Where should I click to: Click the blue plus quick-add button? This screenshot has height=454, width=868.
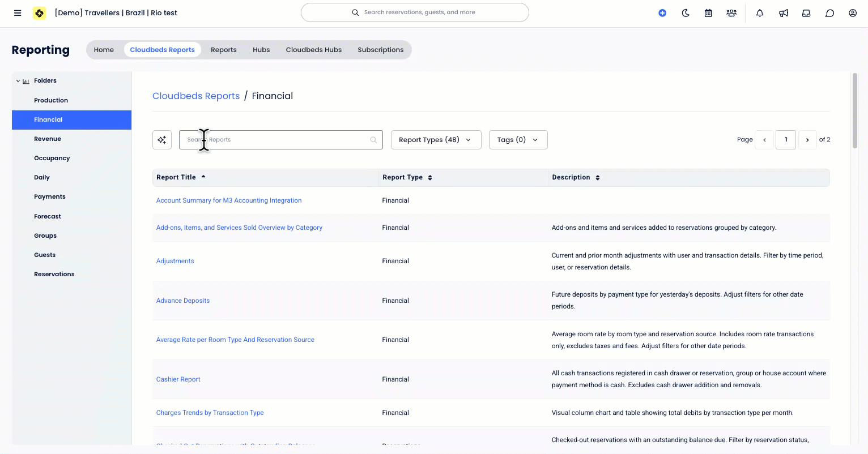662,12
